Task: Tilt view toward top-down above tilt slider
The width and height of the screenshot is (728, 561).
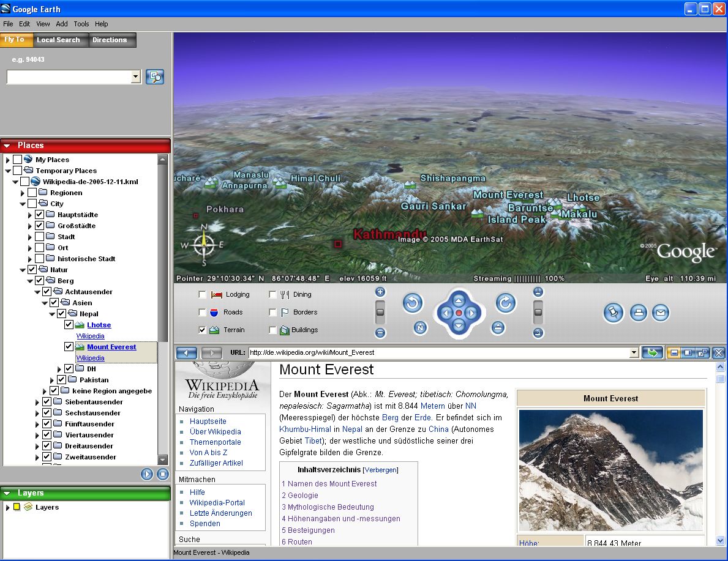Action: pos(538,292)
